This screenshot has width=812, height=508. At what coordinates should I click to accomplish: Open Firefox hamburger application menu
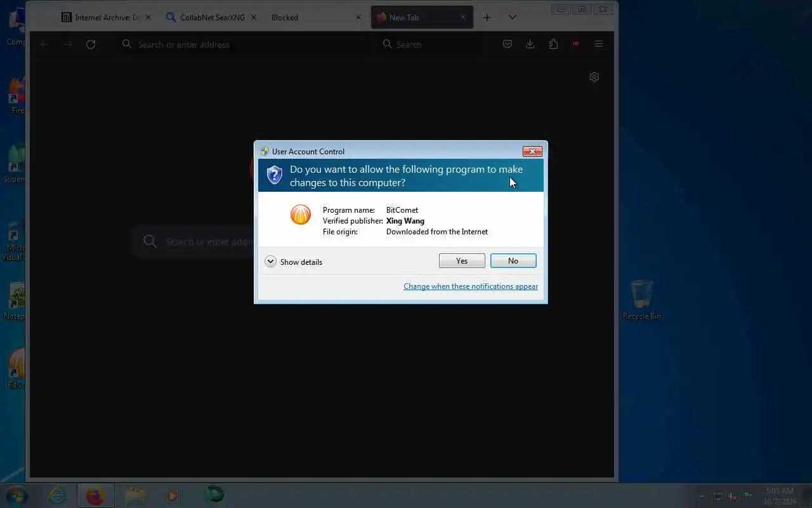tap(598, 44)
